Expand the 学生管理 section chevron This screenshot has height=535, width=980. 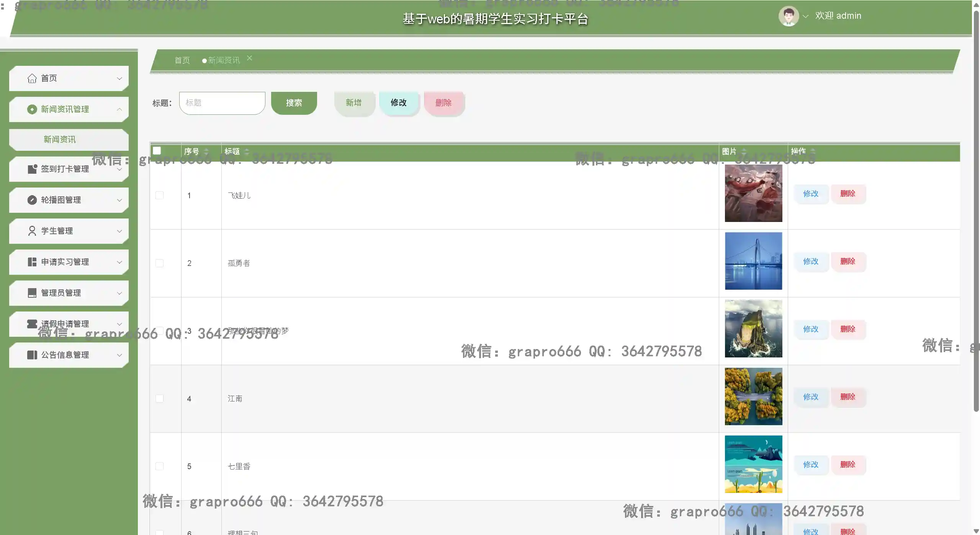coord(119,231)
